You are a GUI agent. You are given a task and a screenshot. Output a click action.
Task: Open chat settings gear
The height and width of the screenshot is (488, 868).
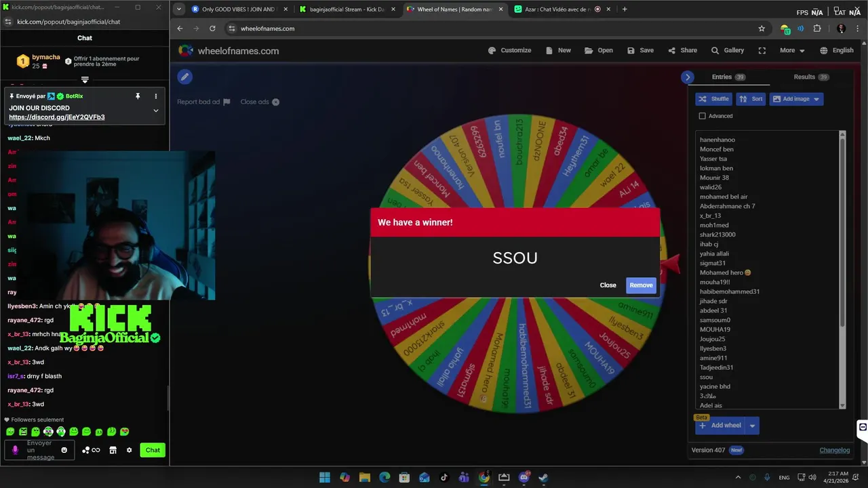(129, 450)
